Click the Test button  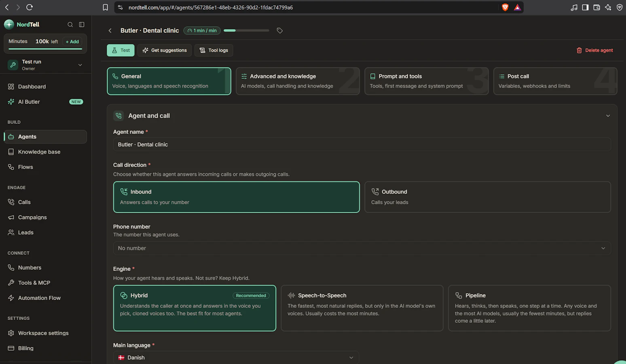pyautogui.click(x=121, y=51)
